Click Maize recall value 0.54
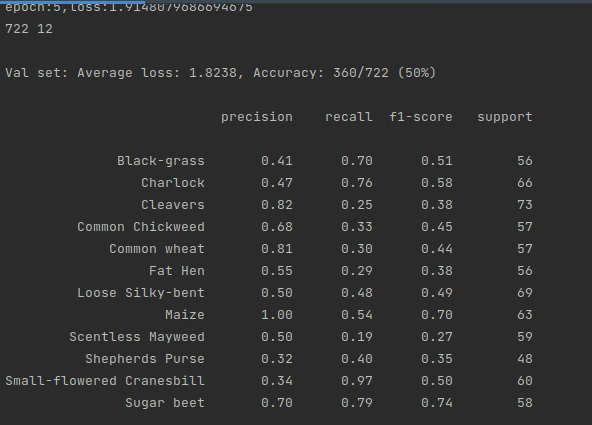The image size is (592, 425). point(357,315)
